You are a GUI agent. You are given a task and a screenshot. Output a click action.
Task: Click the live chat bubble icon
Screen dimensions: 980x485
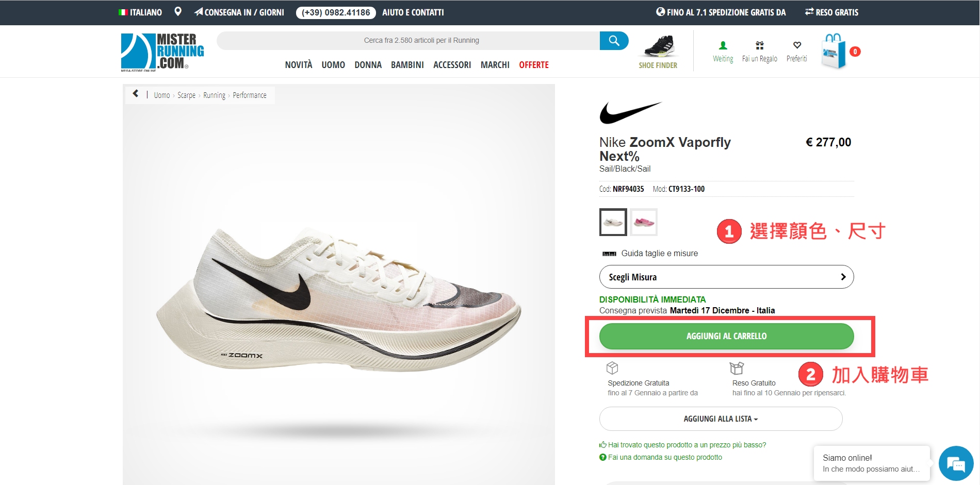(956, 463)
